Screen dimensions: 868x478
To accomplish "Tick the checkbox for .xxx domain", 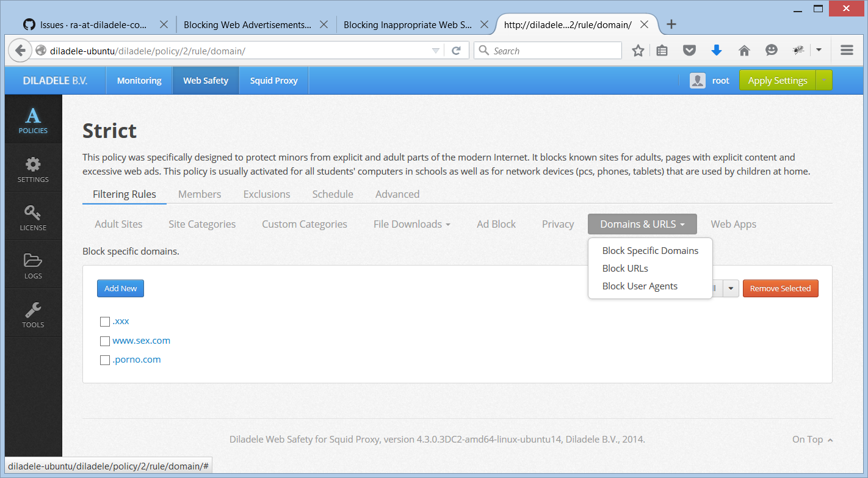I will 105,322.
